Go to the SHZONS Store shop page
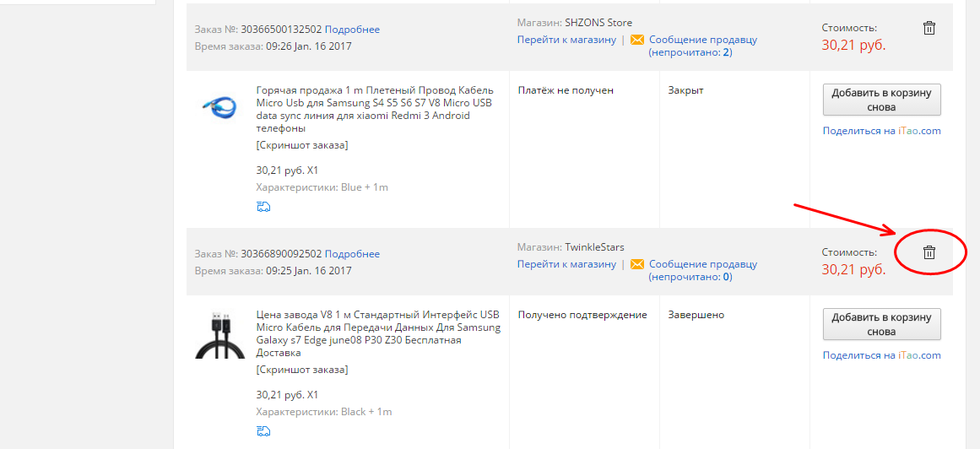 pos(566,40)
